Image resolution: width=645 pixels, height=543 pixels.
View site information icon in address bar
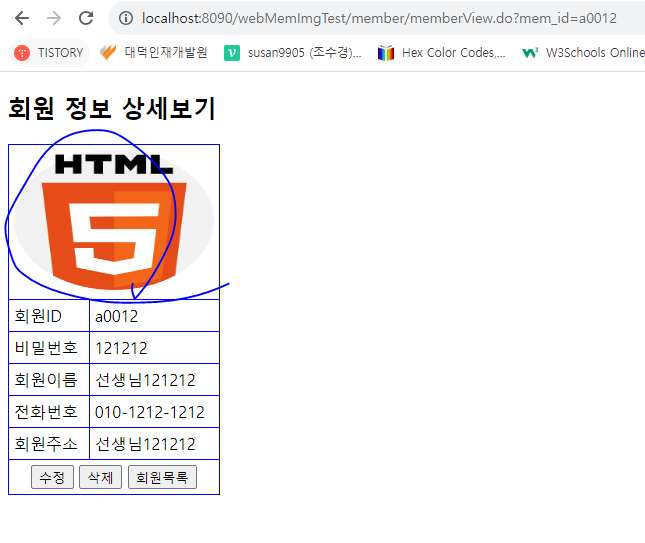[x=126, y=18]
